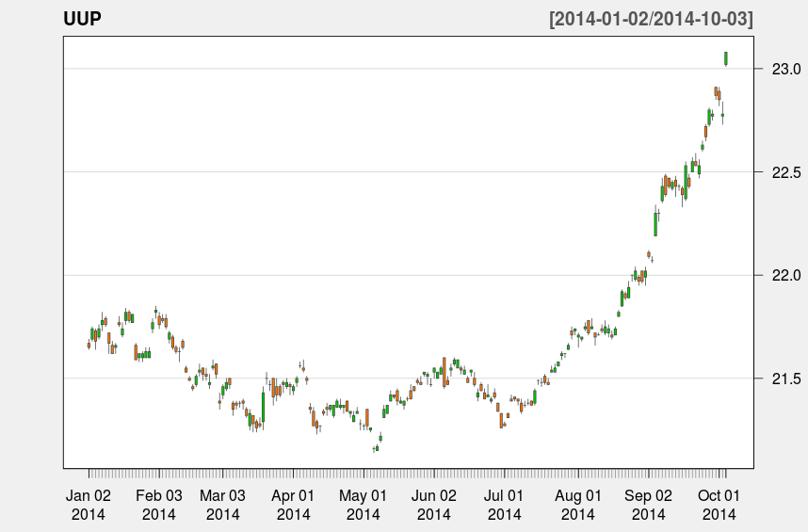Click the 23.0 price axis label
This screenshot has width=808, height=532.
(785, 69)
